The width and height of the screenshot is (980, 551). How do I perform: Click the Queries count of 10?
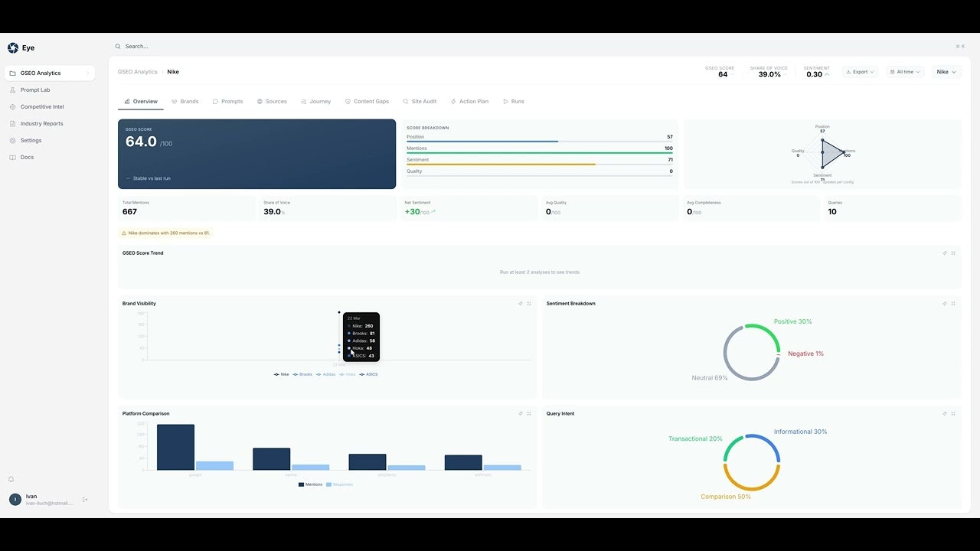pyautogui.click(x=832, y=212)
